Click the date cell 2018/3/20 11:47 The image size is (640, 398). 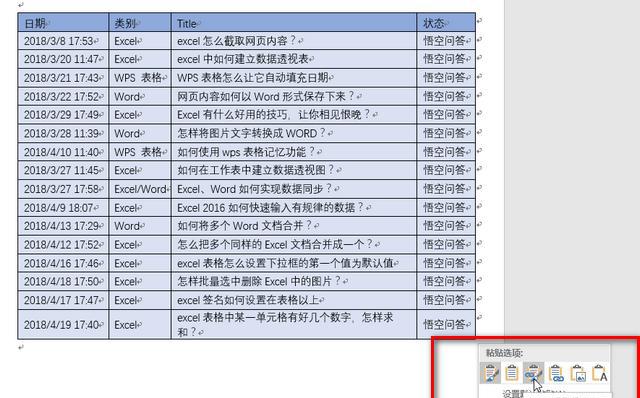click(63, 59)
